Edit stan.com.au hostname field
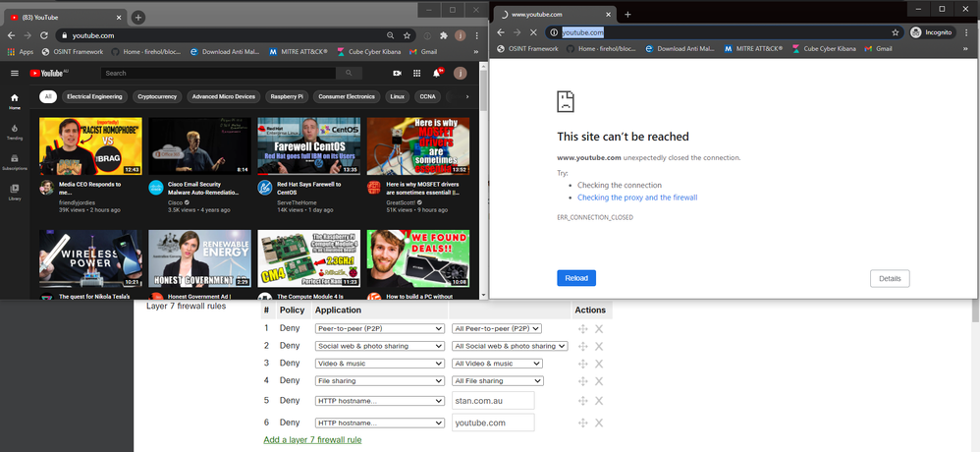This screenshot has width=980, height=452. (x=493, y=401)
